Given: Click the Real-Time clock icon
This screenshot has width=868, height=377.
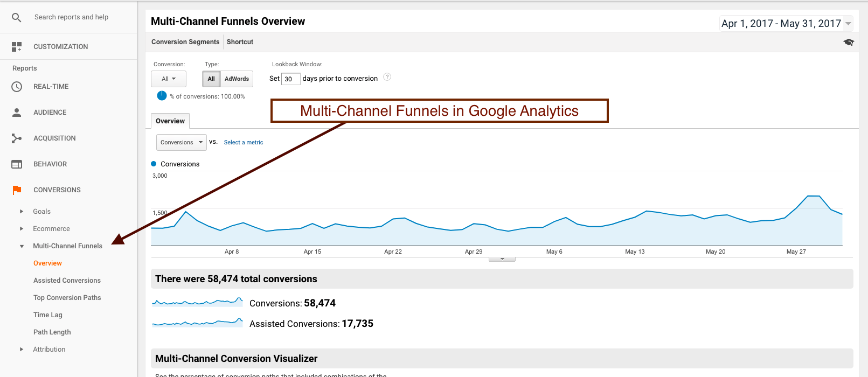Looking at the screenshot, I should tap(17, 87).
